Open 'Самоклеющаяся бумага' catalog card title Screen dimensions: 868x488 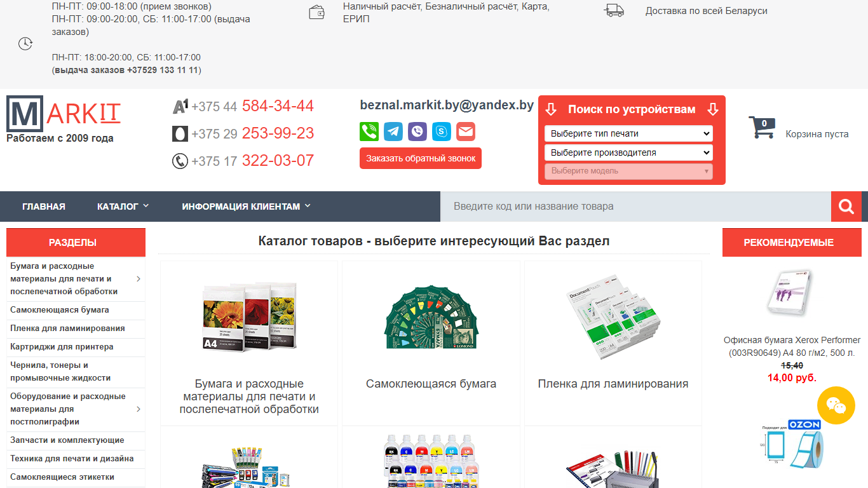[x=431, y=384]
